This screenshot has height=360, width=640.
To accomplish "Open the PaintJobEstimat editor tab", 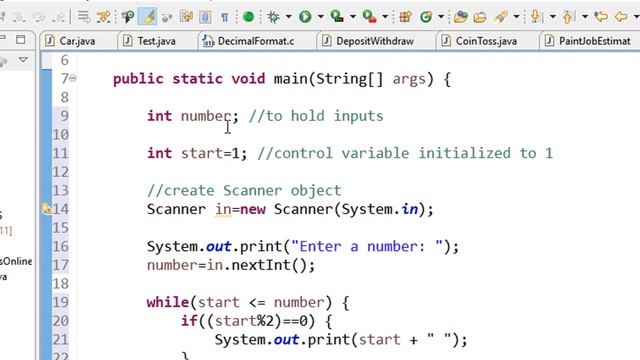I will [x=594, y=41].
